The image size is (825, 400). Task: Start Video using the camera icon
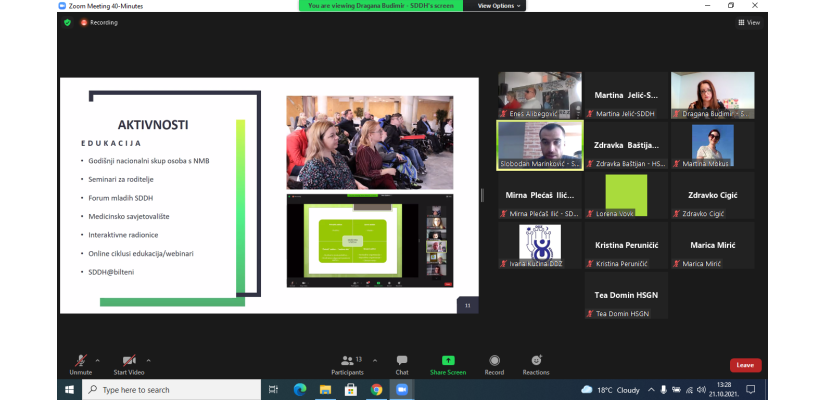point(128,361)
